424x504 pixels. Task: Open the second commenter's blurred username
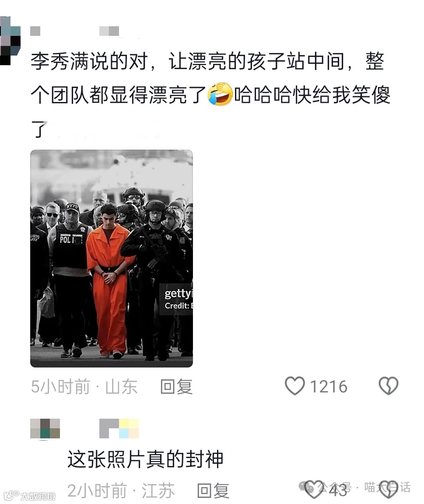pyautogui.click(x=119, y=428)
